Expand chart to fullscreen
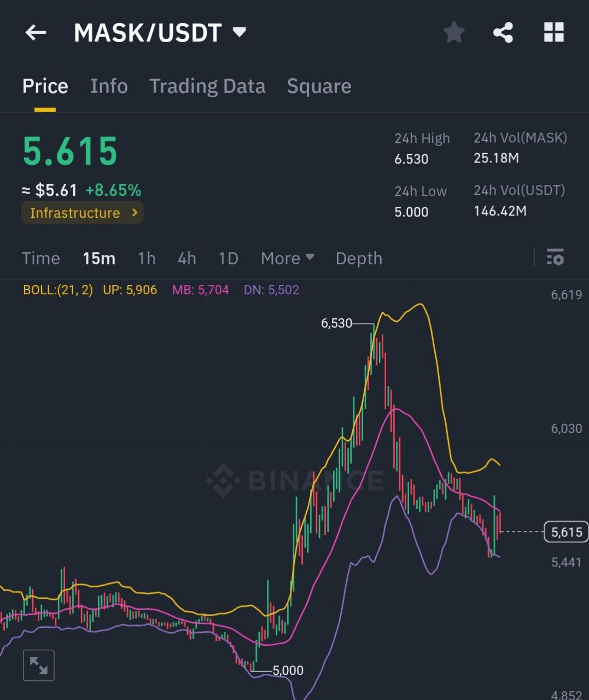The image size is (589, 700). [x=39, y=666]
